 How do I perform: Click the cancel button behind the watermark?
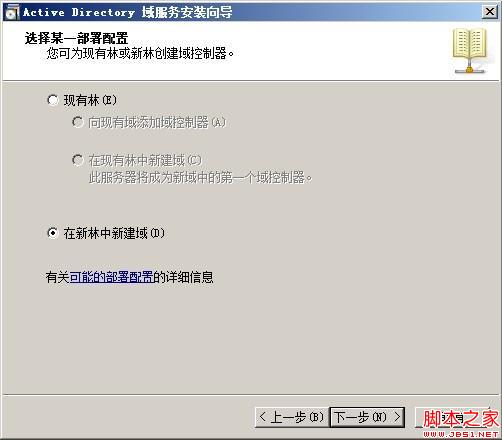tap(453, 417)
